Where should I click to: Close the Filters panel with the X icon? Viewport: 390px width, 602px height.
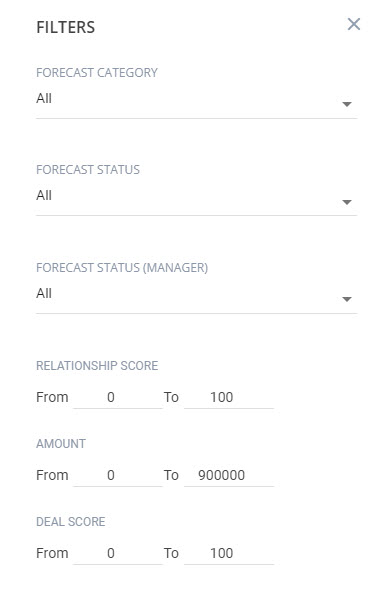pyautogui.click(x=354, y=24)
